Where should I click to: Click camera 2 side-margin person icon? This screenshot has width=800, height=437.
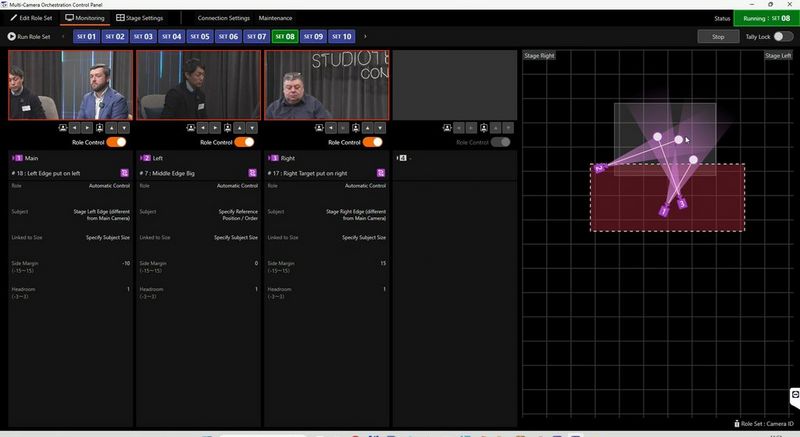pos(191,128)
